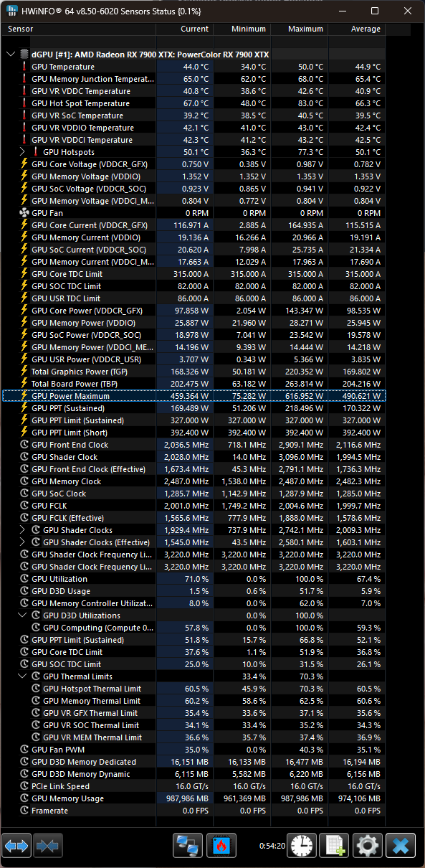Click circle icon beside PCIe Link Speed
This screenshot has height=868, width=425.
[24, 786]
